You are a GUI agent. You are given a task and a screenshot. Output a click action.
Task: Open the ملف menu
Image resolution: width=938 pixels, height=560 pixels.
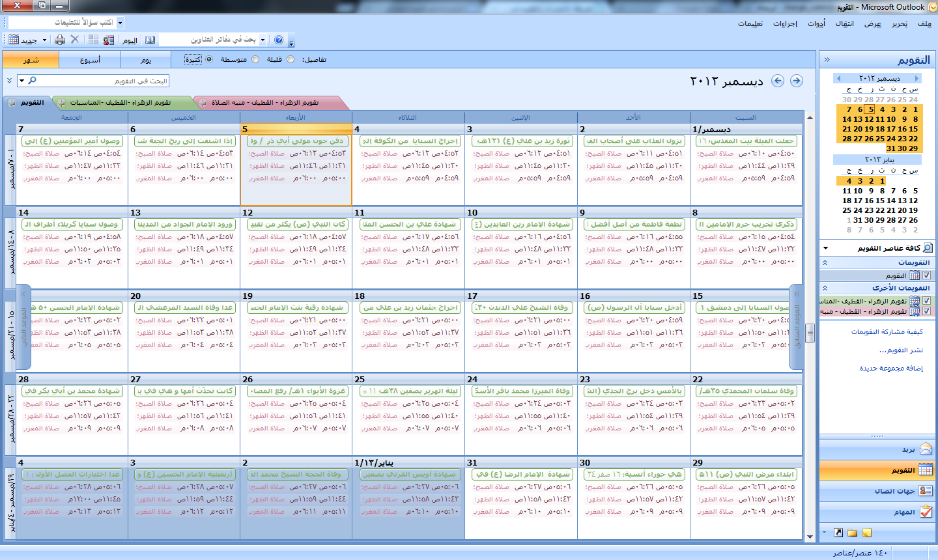924,23
